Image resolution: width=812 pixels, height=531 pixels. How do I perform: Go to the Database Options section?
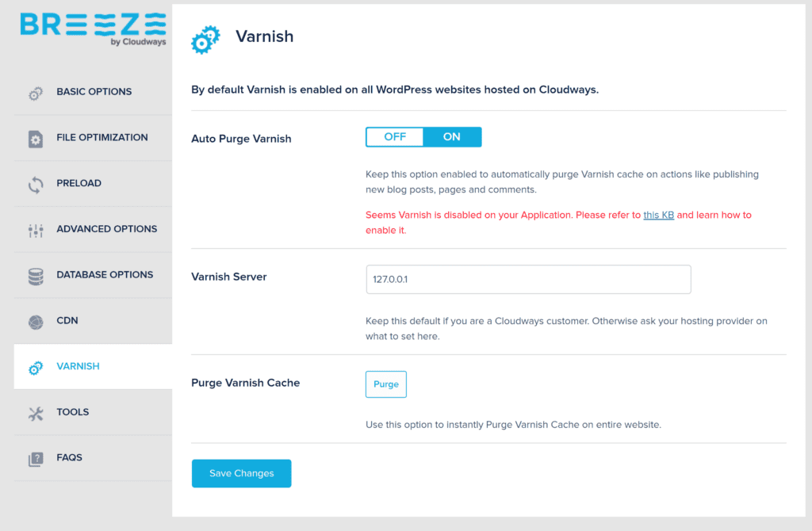point(94,275)
